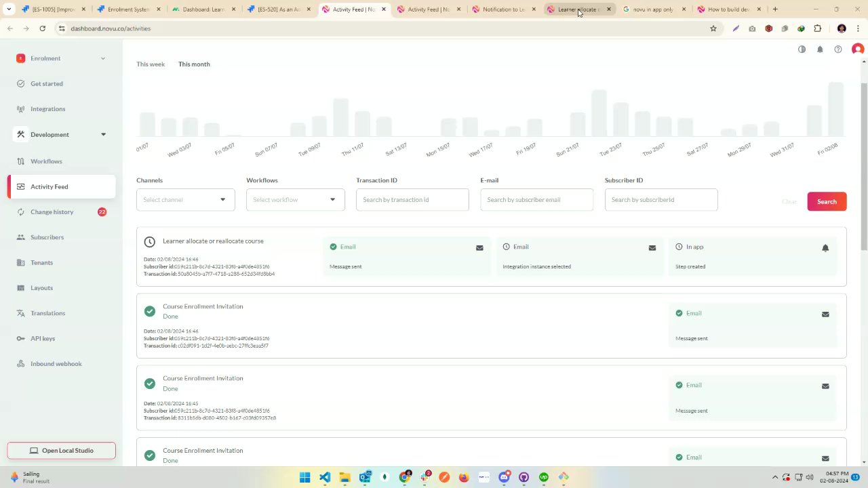Open Change history page

[x=52, y=211]
